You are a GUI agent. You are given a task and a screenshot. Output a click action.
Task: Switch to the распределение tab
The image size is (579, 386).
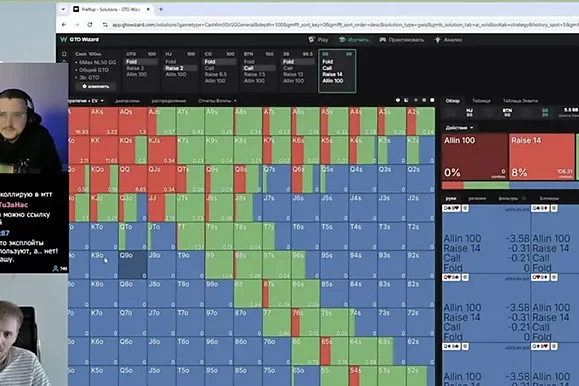[x=169, y=100]
